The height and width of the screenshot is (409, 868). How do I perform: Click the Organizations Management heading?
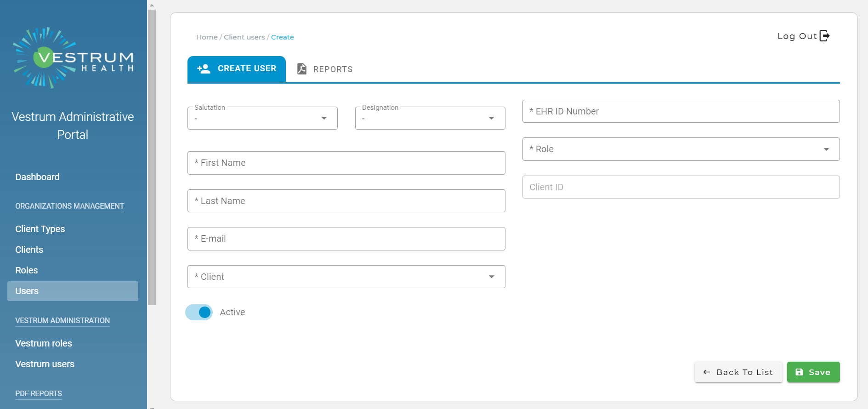pyautogui.click(x=69, y=206)
